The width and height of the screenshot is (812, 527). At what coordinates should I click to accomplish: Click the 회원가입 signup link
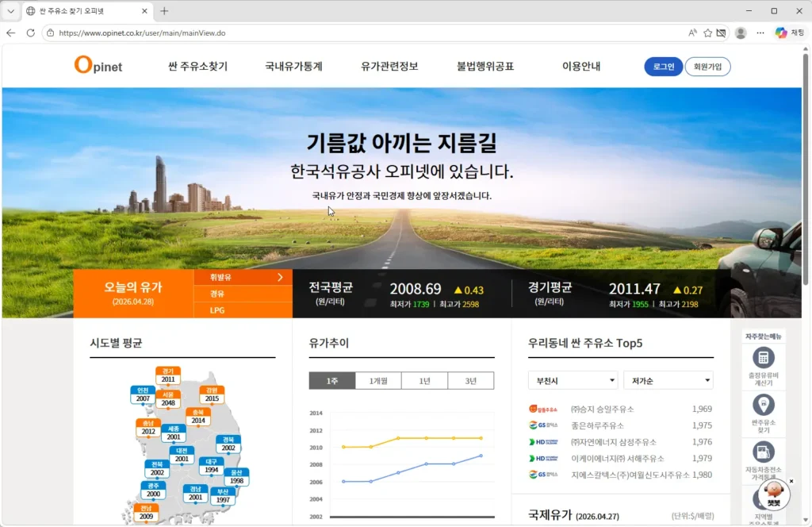point(707,67)
